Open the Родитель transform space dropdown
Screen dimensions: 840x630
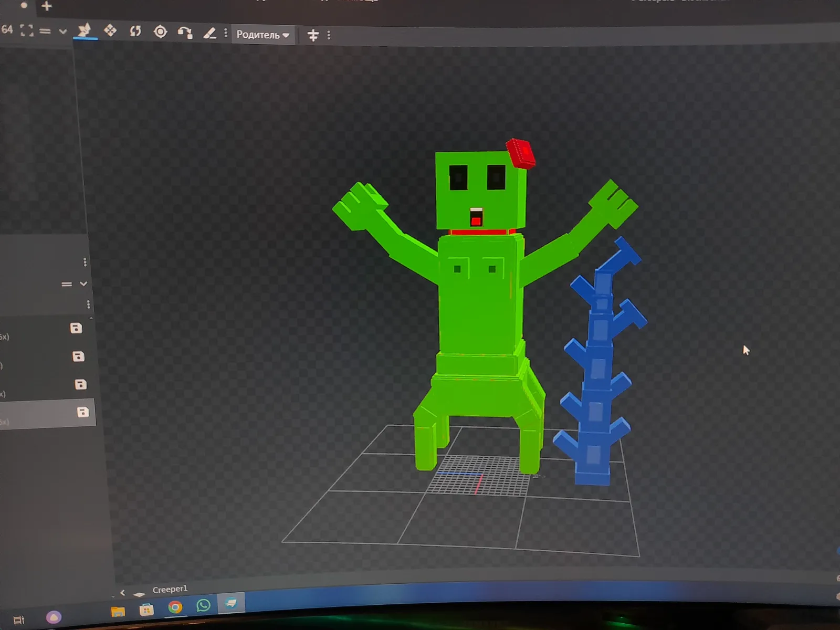click(262, 35)
